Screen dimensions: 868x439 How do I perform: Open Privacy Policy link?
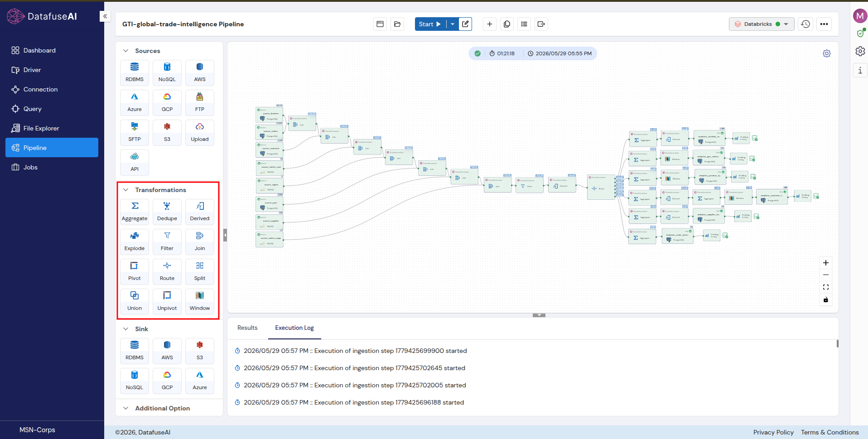(773, 432)
